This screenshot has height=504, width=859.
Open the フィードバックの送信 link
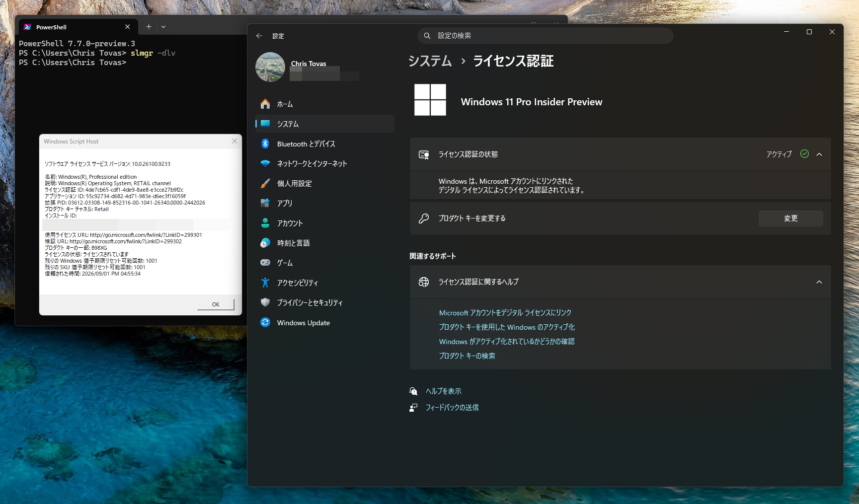[x=452, y=408]
